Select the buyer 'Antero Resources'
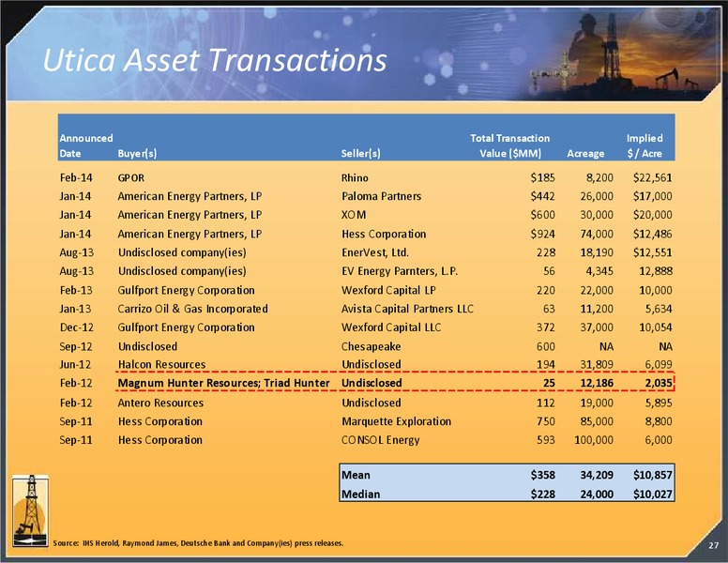728x563 pixels. (x=160, y=403)
